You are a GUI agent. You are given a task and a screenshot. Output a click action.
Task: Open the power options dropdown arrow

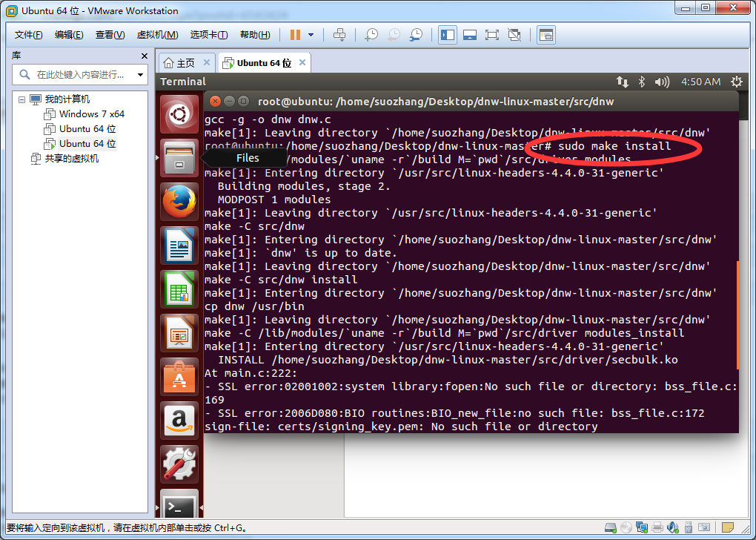[x=311, y=35]
